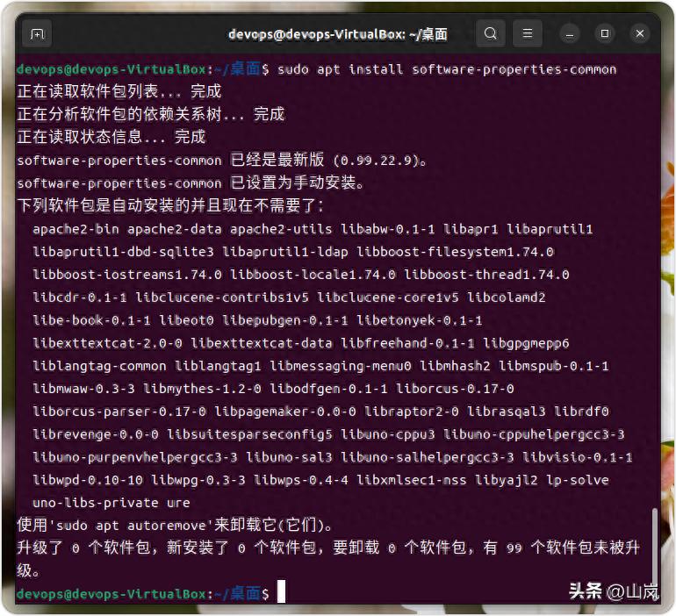Click the bottom prompt 'devops@devops-VirtualBox'

111,594
